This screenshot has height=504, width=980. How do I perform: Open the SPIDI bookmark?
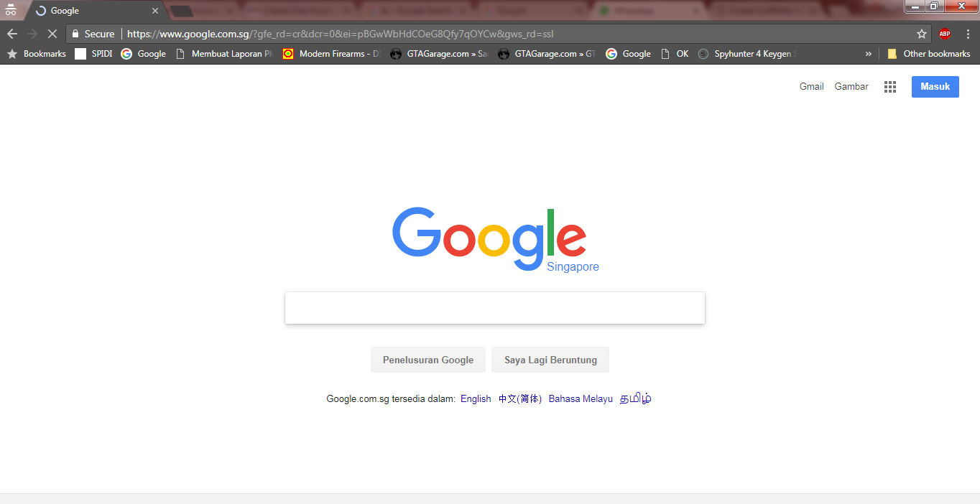93,54
